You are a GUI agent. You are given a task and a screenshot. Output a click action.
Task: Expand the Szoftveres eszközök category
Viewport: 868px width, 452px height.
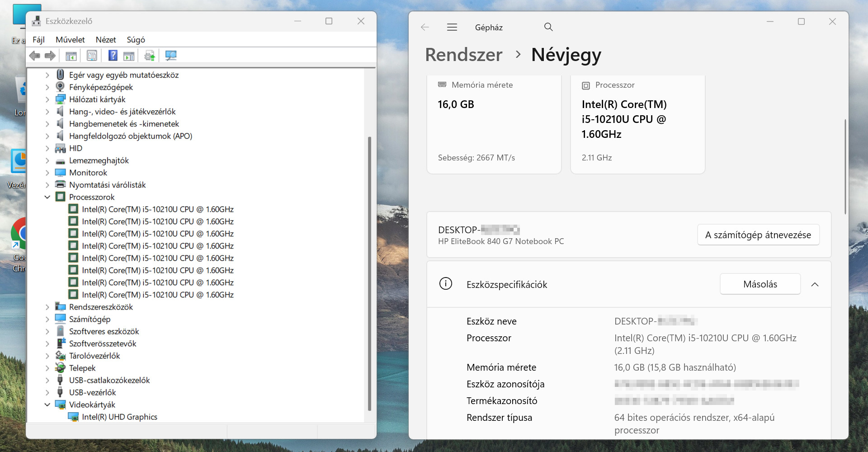tap(47, 331)
